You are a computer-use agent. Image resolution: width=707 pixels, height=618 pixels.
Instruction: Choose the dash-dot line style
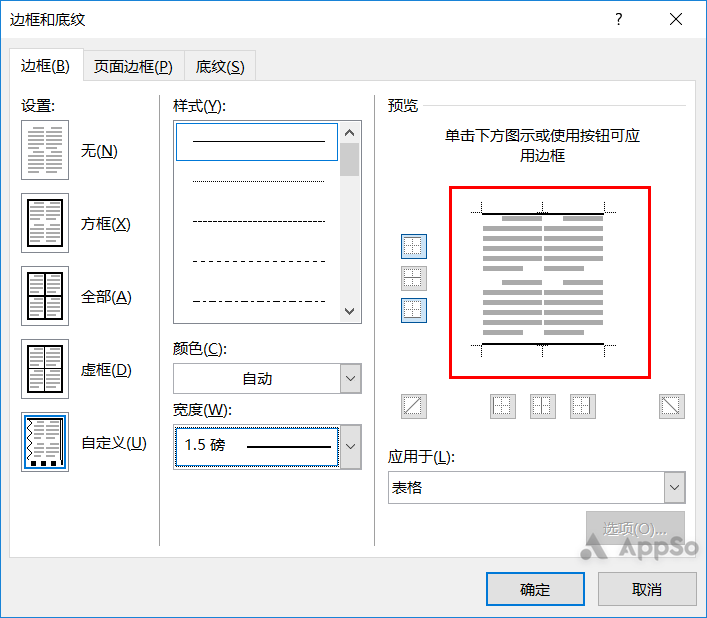[x=258, y=301]
